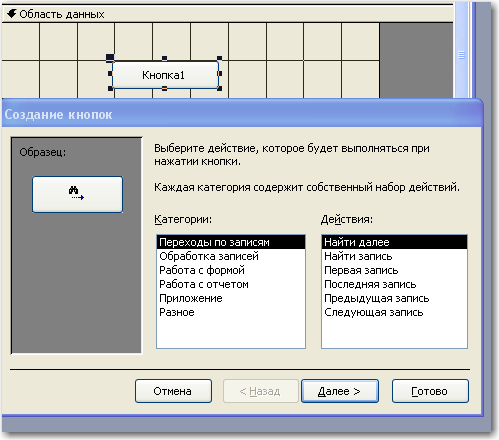This screenshot has height=440, width=499.
Task: Select category Приложение
Action: [x=231, y=298]
